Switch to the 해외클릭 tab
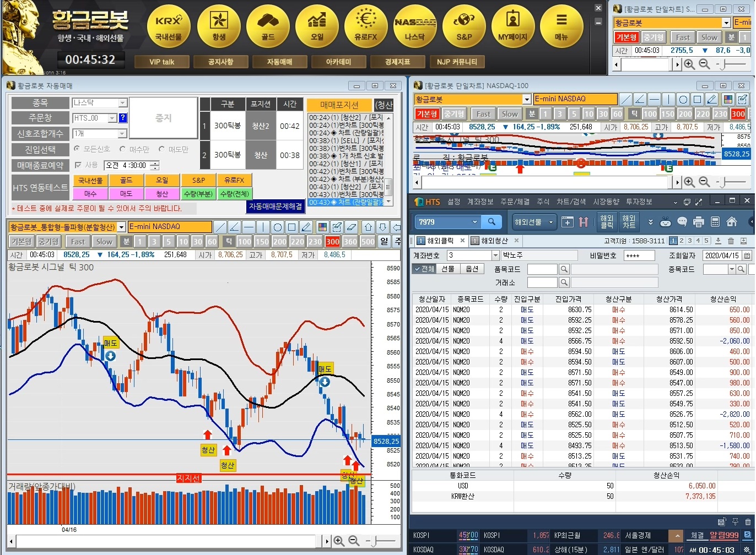Viewport: 756px width, 555px height. click(x=440, y=241)
